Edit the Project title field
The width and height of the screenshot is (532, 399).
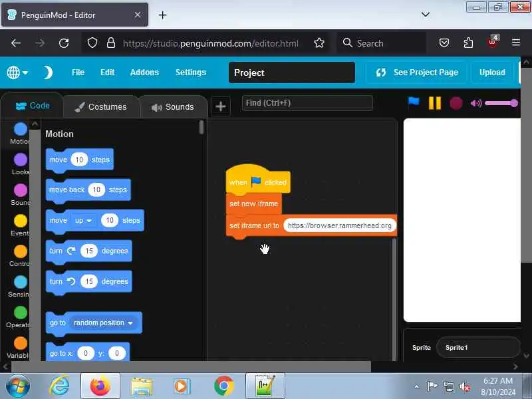pyautogui.click(x=292, y=72)
